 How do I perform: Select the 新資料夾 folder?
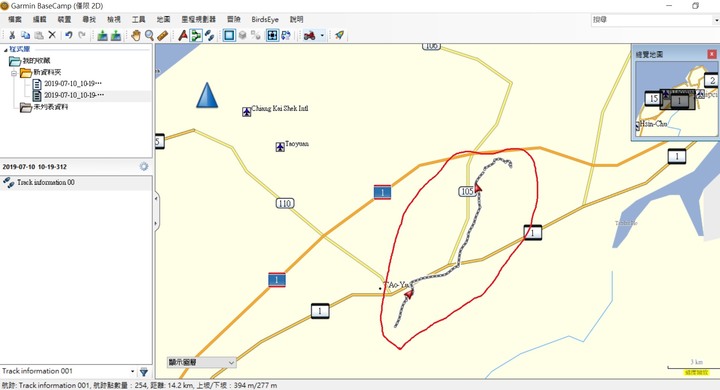47,72
